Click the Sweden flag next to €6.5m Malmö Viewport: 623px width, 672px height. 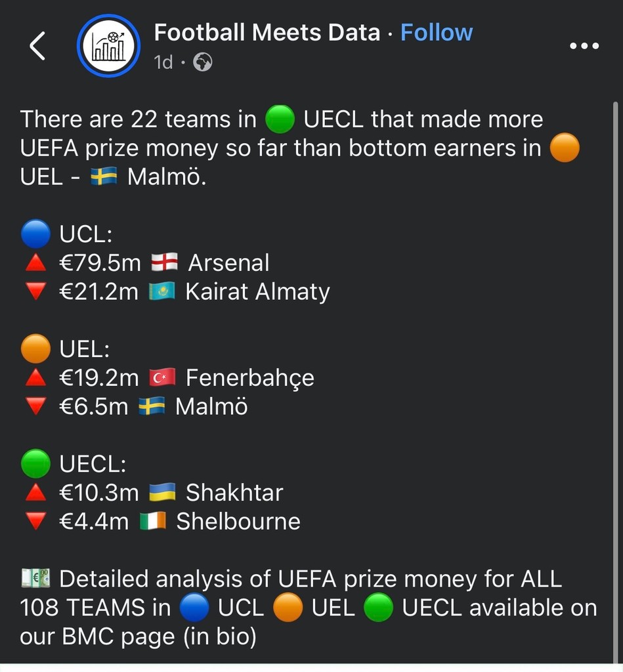tap(151, 407)
